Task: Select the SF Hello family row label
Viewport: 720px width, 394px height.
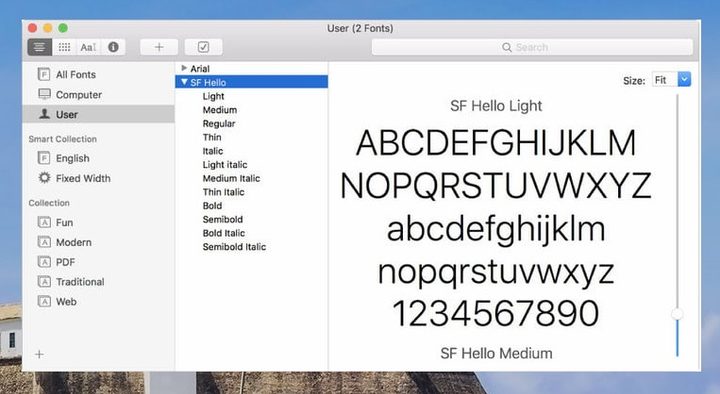Action: [x=208, y=82]
